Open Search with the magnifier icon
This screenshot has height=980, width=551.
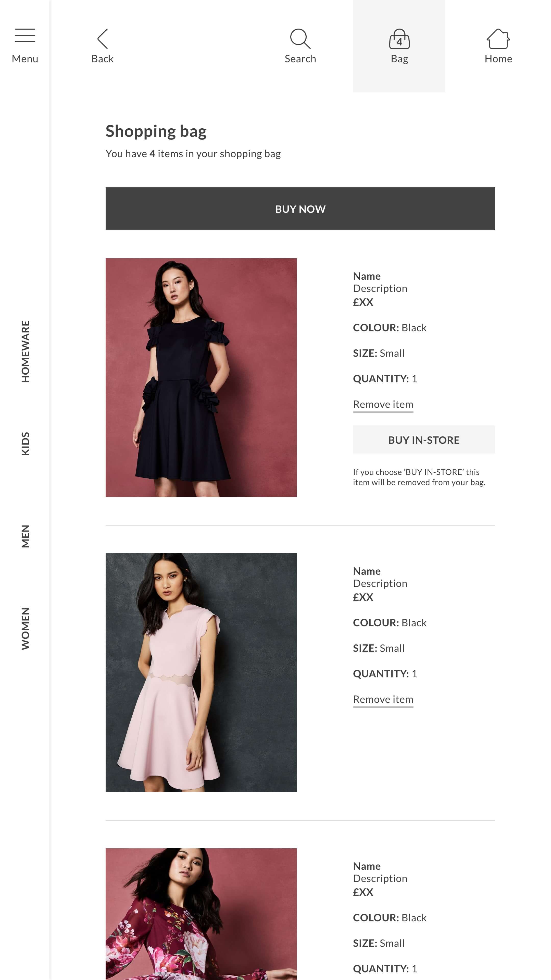(x=300, y=39)
